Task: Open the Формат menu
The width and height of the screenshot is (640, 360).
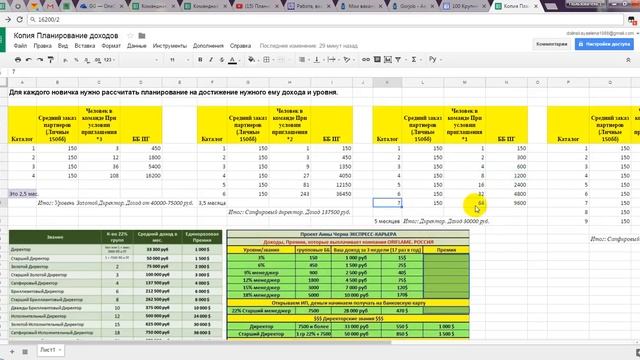Action: coord(111,46)
